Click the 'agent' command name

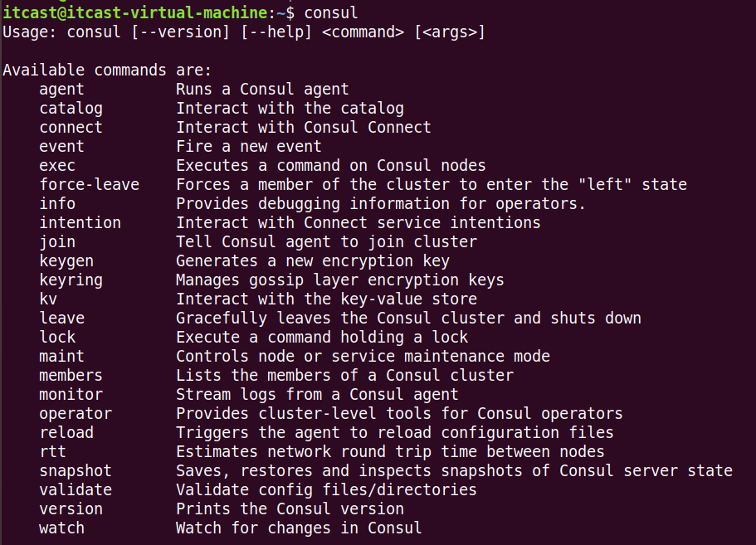point(61,90)
